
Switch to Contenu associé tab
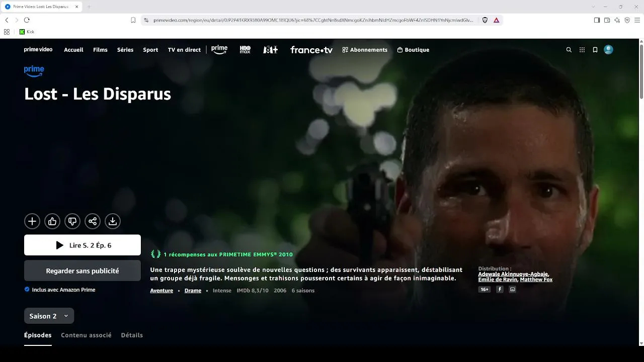coord(86,335)
